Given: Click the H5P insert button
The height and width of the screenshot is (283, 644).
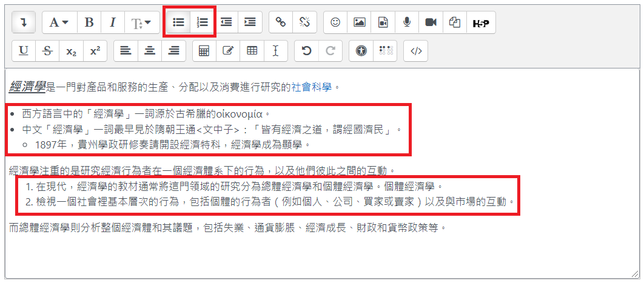Looking at the screenshot, I should click(480, 22).
